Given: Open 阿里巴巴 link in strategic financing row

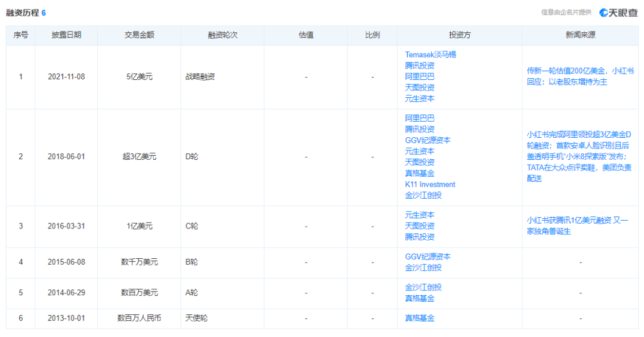Looking at the screenshot, I should click(419, 76).
